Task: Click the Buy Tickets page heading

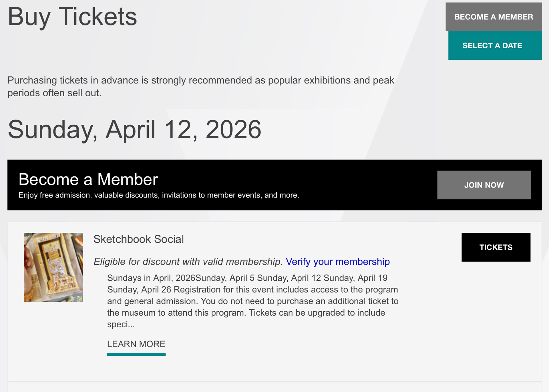Action: pos(72,17)
